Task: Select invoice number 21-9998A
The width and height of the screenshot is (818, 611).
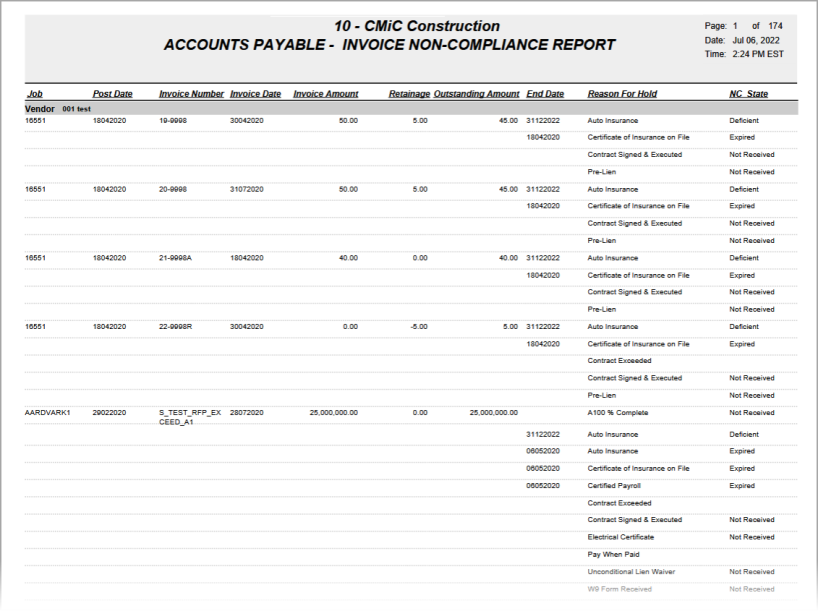Action: [x=175, y=258]
